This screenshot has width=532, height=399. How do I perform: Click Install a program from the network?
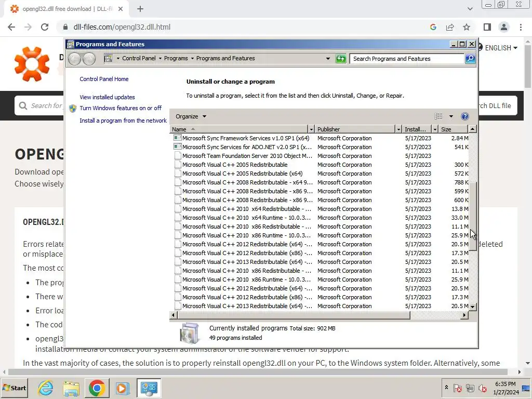point(123,121)
